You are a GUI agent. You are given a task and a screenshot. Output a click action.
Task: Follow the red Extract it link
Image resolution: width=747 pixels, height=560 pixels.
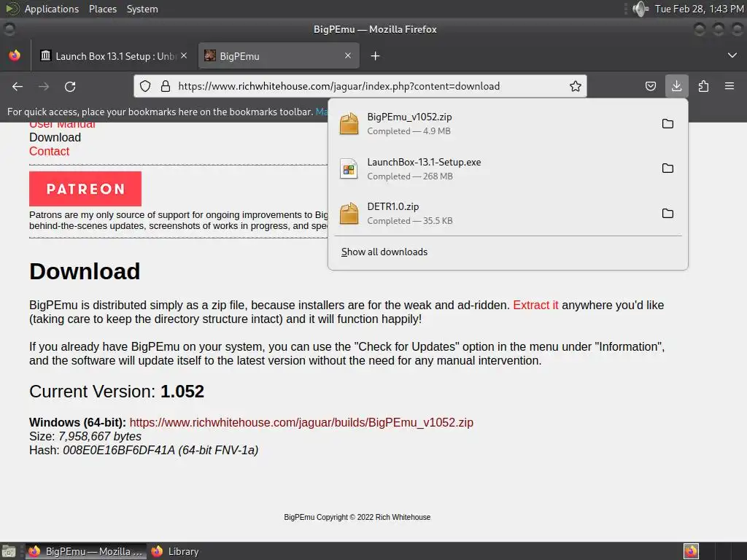tap(535, 305)
